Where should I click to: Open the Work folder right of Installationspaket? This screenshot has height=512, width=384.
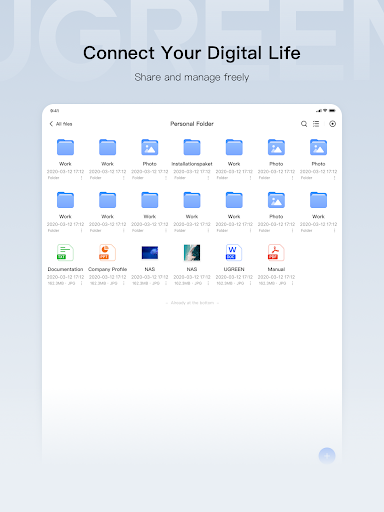coord(234,147)
